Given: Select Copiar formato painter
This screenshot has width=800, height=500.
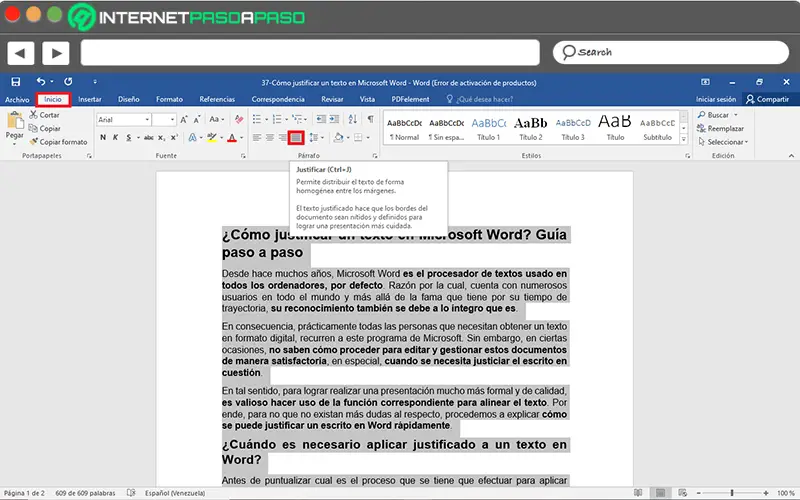Looking at the screenshot, I should click(x=58, y=142).
